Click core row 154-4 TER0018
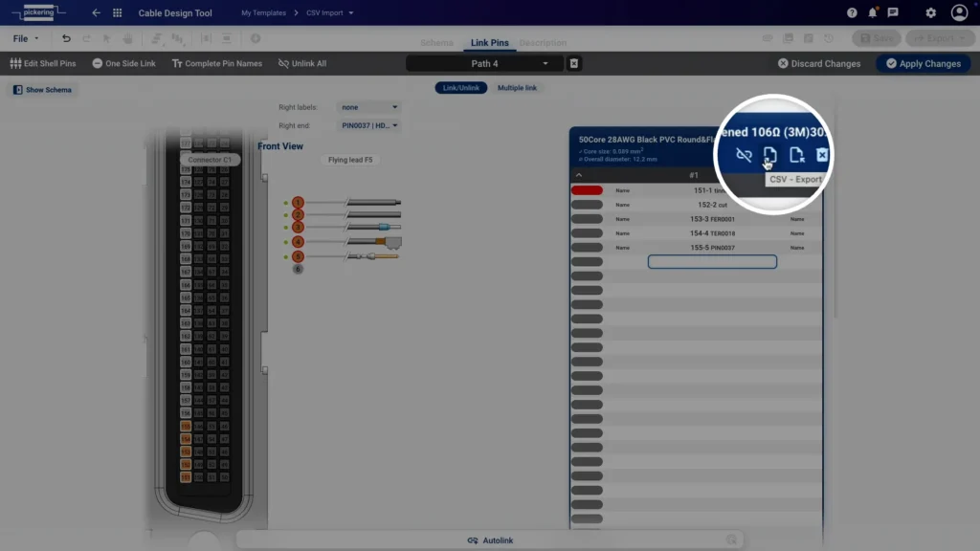This screenshot has width=980, height=551. coord(697,233)
